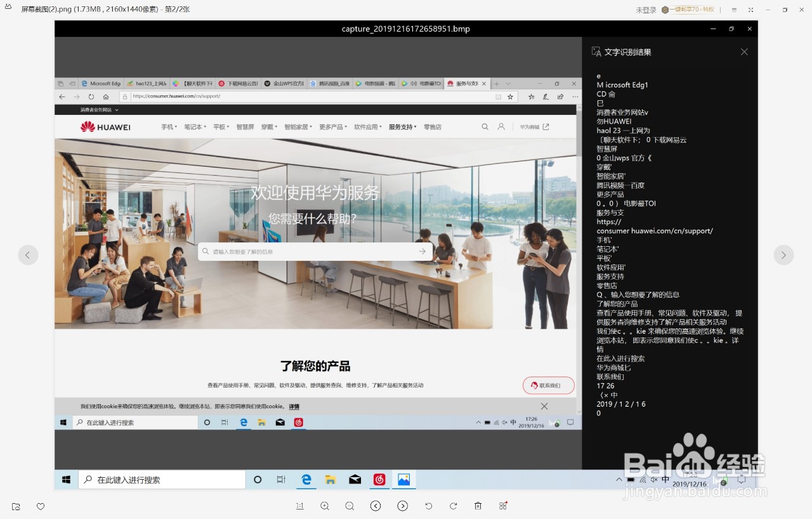Screen dimensions: 812x519
Task: Go to the Edge home page icon
Action: [106, 96]
